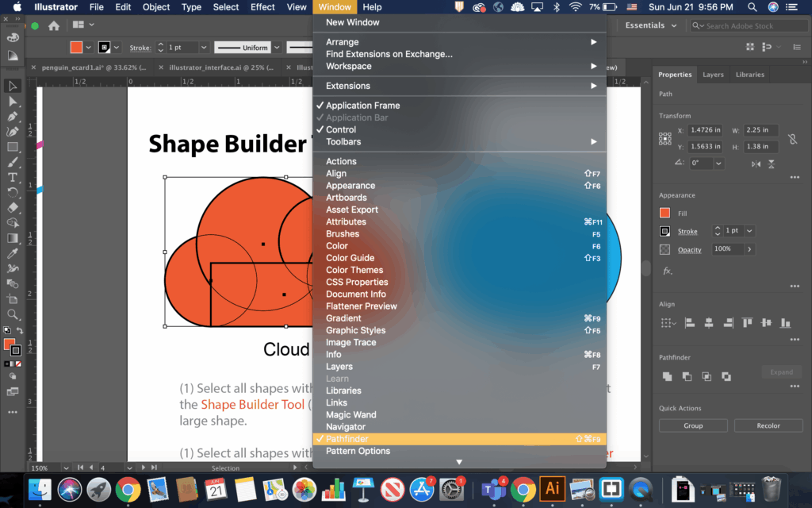Set reference point in Transform grid
The image size is (812, 508).
(x=665, y=138)
